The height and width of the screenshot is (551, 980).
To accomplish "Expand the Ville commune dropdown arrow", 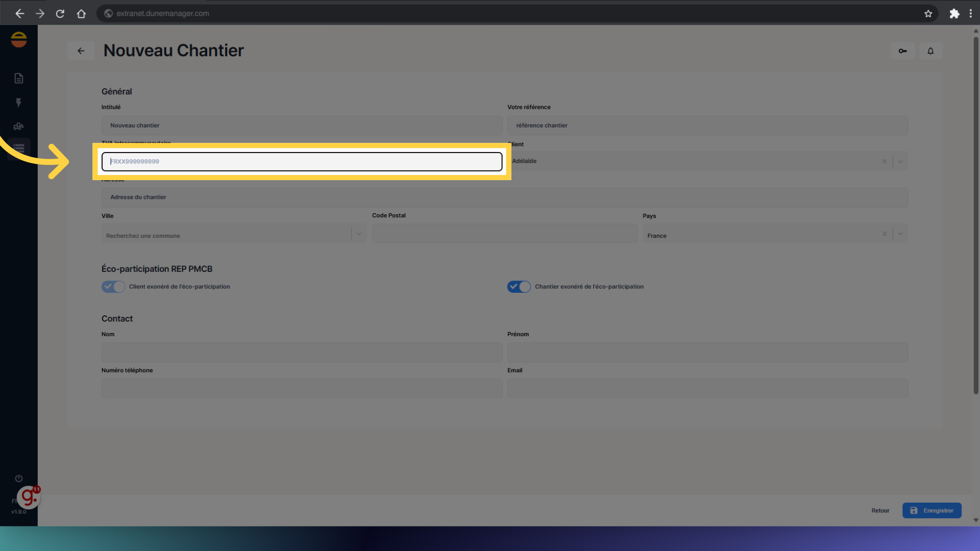I will [359, 234].
